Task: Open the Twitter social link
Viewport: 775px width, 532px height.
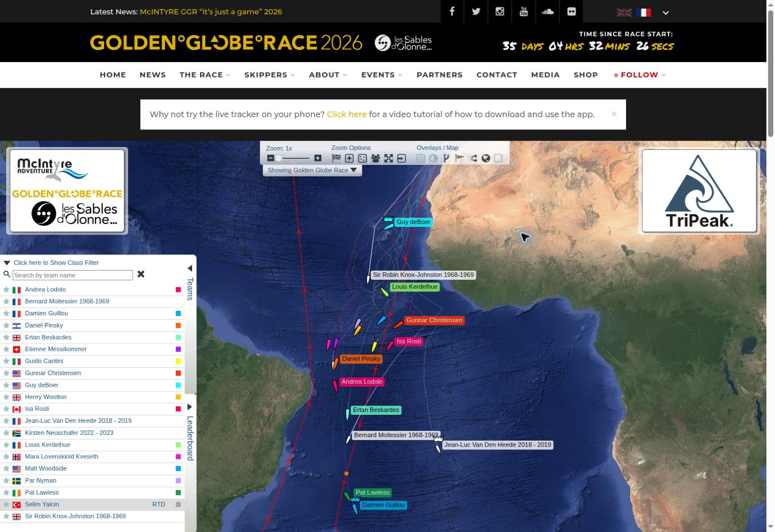Action: pos(476,11)
